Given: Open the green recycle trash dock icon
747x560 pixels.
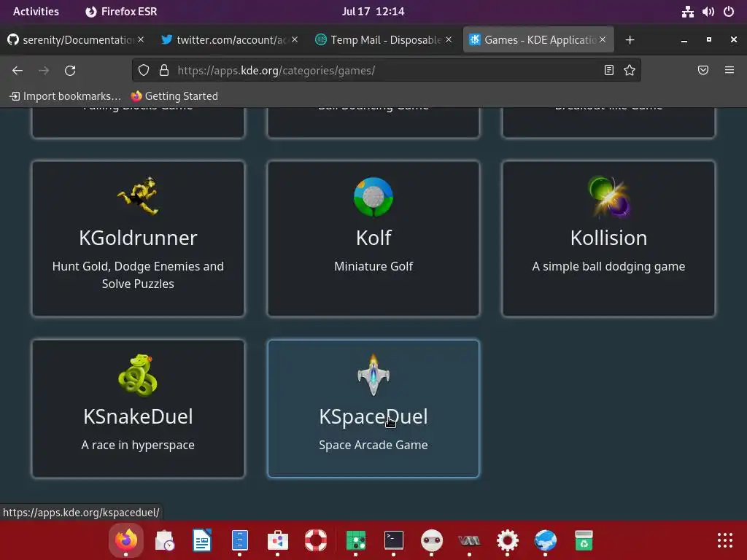Looking at the screenshot, I should coord(584,540).
